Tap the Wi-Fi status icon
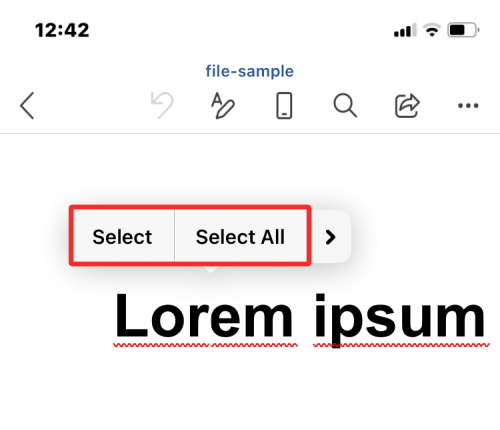This screenshot has height=430, width=500. (432, 30)
